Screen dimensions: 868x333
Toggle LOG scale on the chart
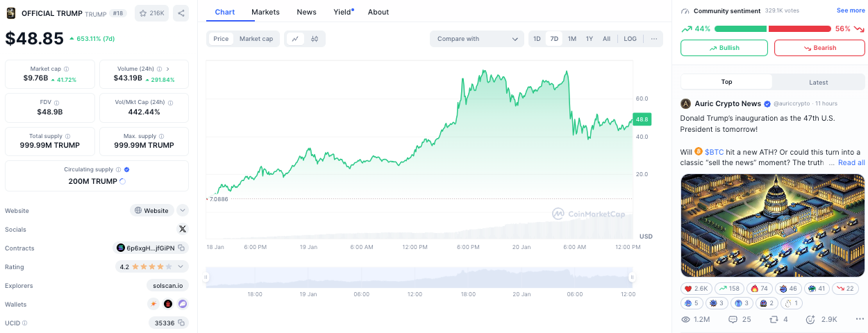pyautogui.click(x=630, y=39)
